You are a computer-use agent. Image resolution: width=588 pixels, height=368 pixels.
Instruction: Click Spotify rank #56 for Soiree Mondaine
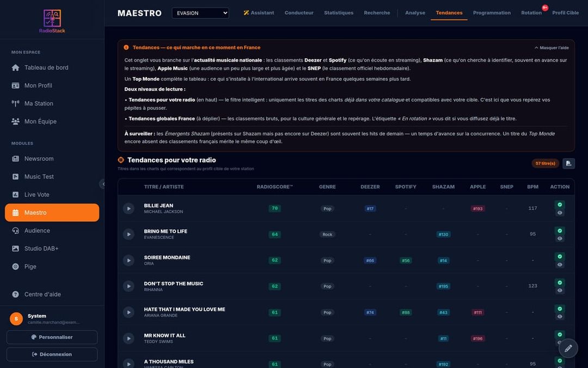[x=406, y=260]
